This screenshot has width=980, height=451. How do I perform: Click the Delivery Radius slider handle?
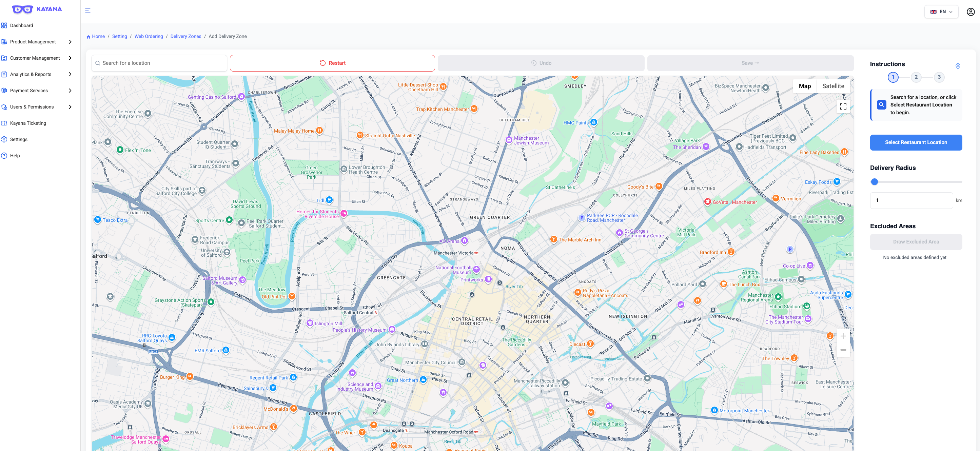click(874, 182)
